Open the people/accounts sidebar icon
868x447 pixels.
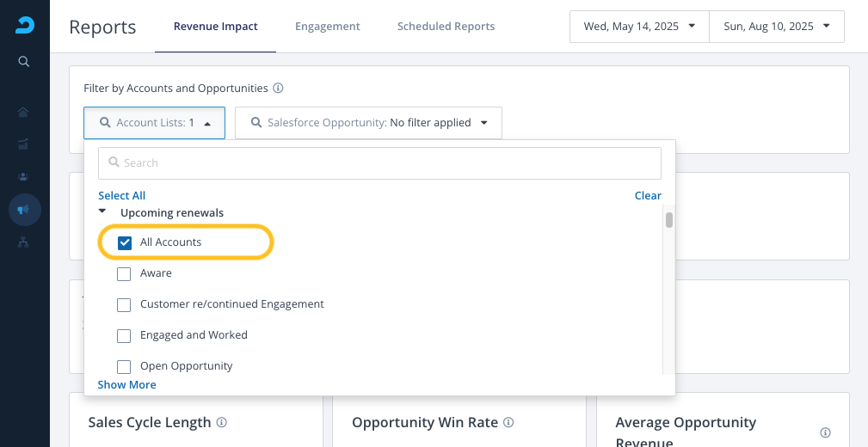24,176
